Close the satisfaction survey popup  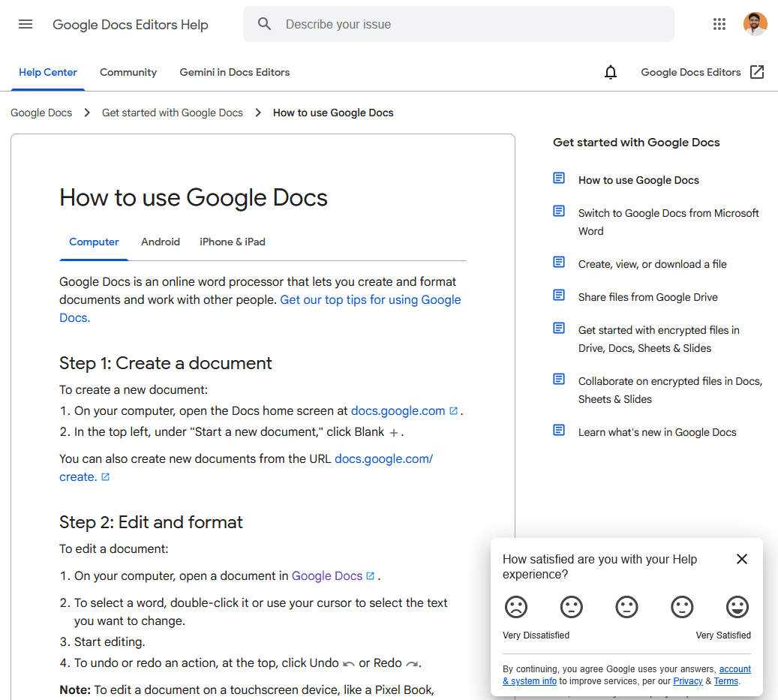click(x=742, y=559)
